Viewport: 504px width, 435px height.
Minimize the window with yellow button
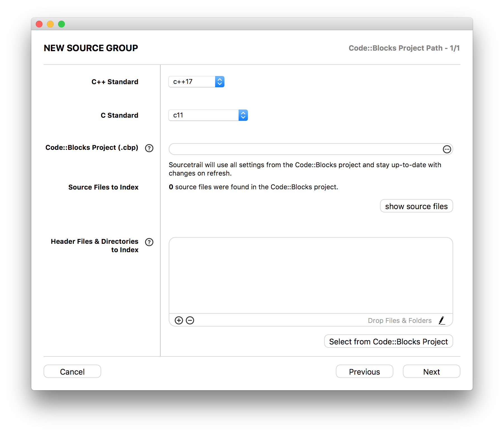click(50, 24)
